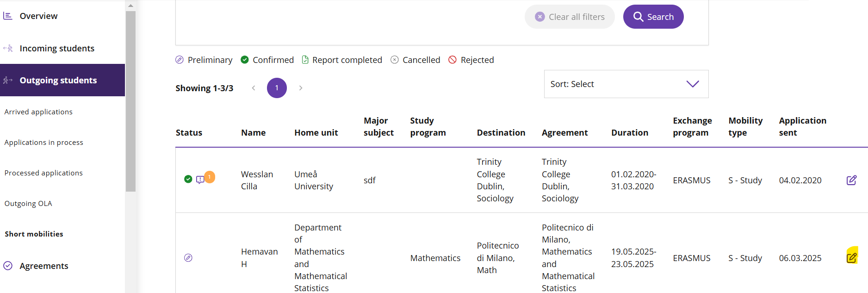The height and width of the screenshot is (293, 868).
Task: Click the Outgoing students walking icon
Action: coord(8,81)
